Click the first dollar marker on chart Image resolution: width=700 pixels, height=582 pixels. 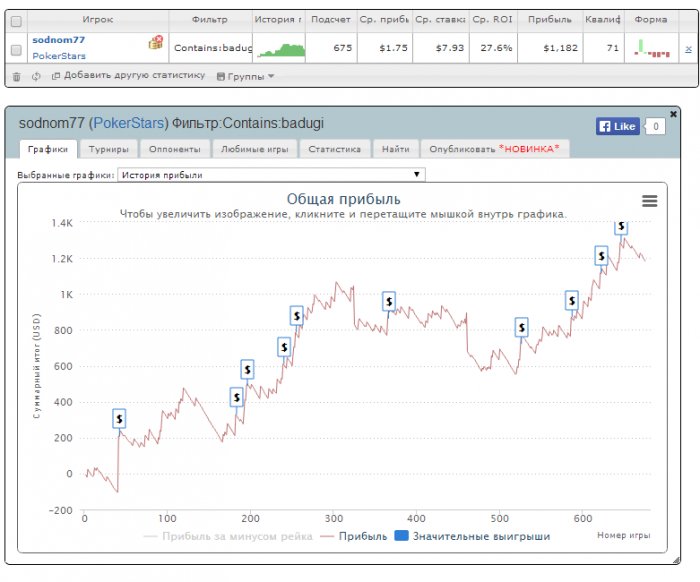pyautogui.click(x=119, y=419)
